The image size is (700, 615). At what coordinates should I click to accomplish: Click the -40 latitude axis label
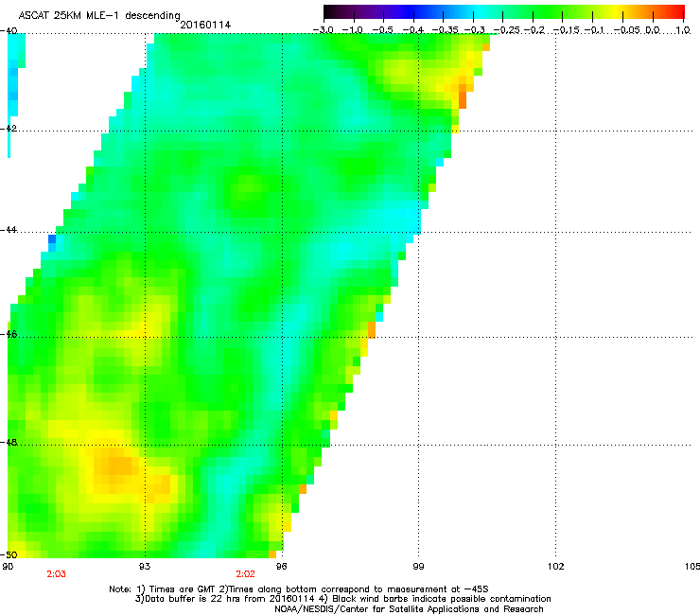[x=9, y=30]
